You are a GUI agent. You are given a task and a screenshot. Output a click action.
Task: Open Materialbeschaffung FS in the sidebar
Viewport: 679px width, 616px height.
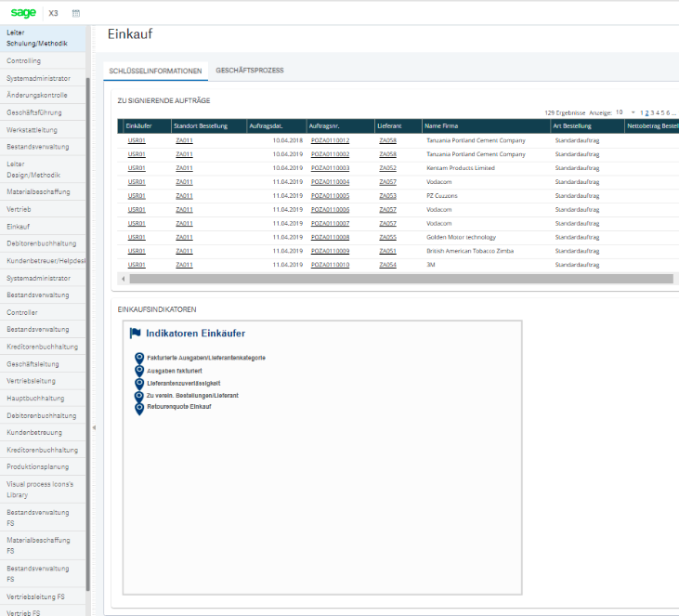[x=43, y=545]
